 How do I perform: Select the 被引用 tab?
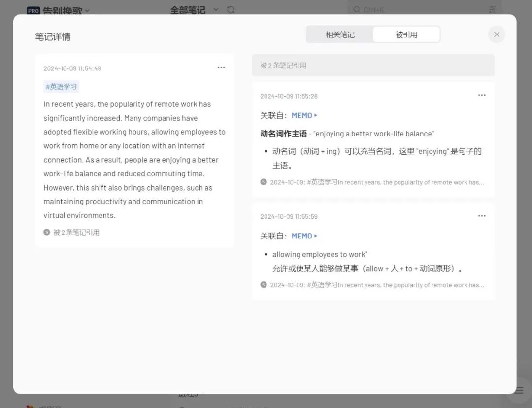coord(406,34)
